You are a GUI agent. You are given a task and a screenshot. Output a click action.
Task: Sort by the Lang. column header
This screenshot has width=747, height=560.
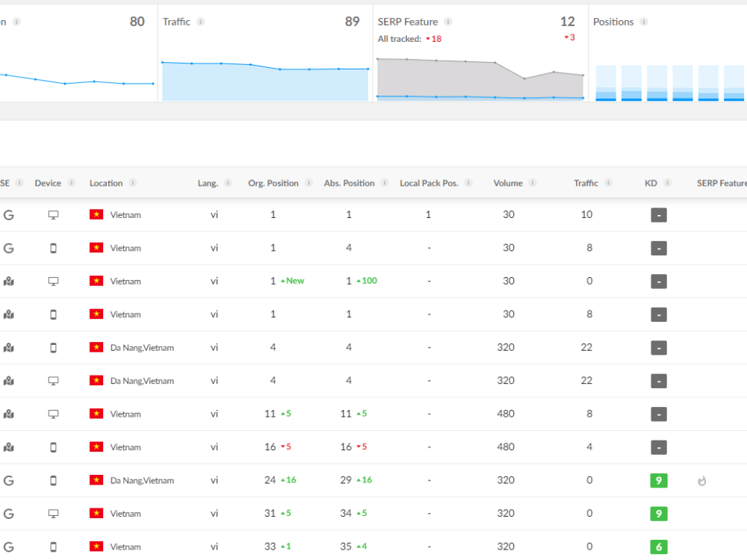208,184
